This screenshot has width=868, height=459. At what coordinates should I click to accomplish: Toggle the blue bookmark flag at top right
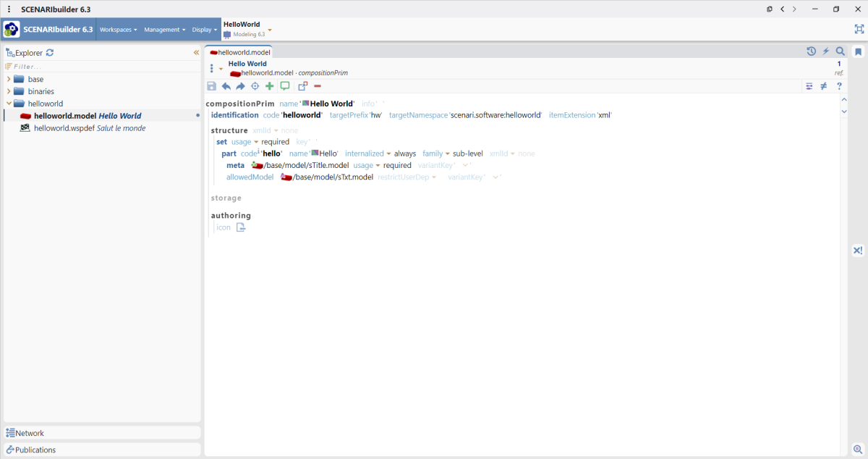pos(859,51)
